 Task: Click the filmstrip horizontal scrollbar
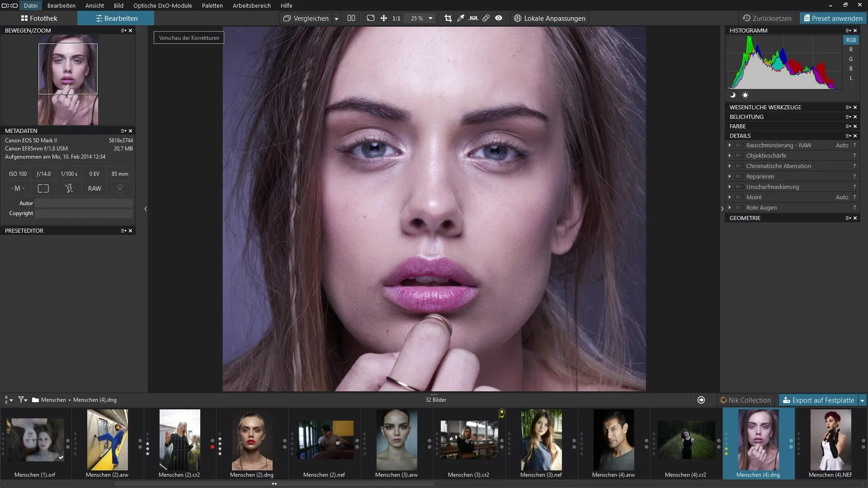(x=274, y=483)
